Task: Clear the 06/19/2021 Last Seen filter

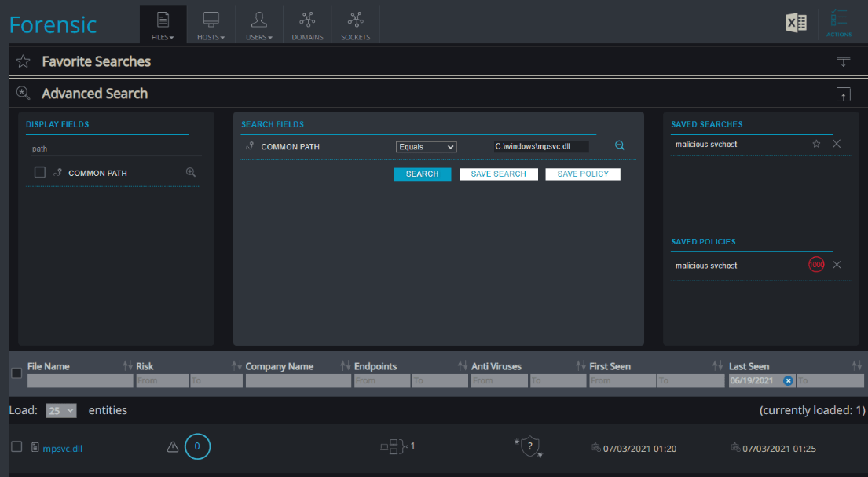Action: [789, 380]
